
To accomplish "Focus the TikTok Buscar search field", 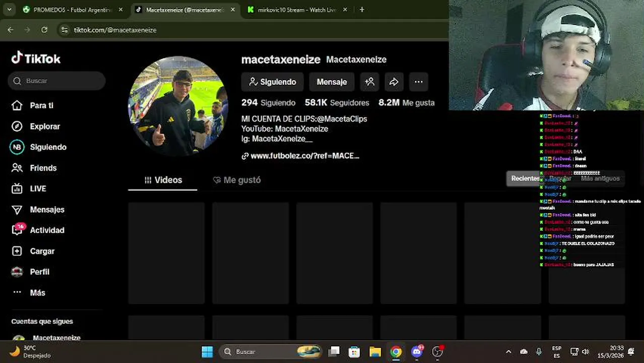I will 56,81.
